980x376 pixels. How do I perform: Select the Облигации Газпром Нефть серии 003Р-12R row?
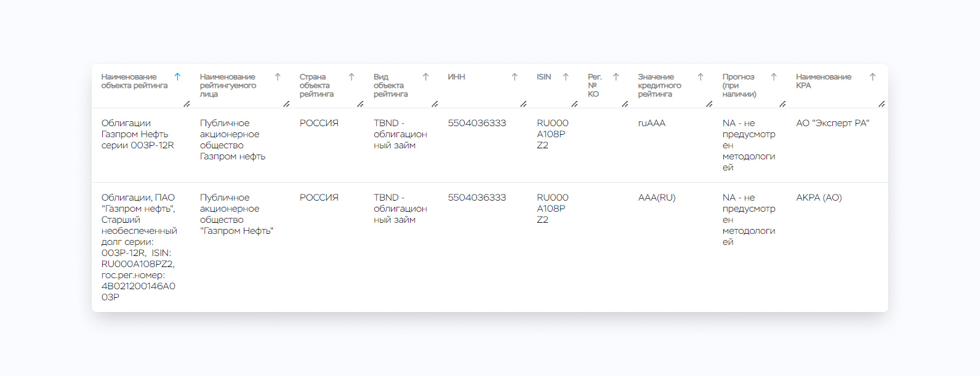(489, 145)
